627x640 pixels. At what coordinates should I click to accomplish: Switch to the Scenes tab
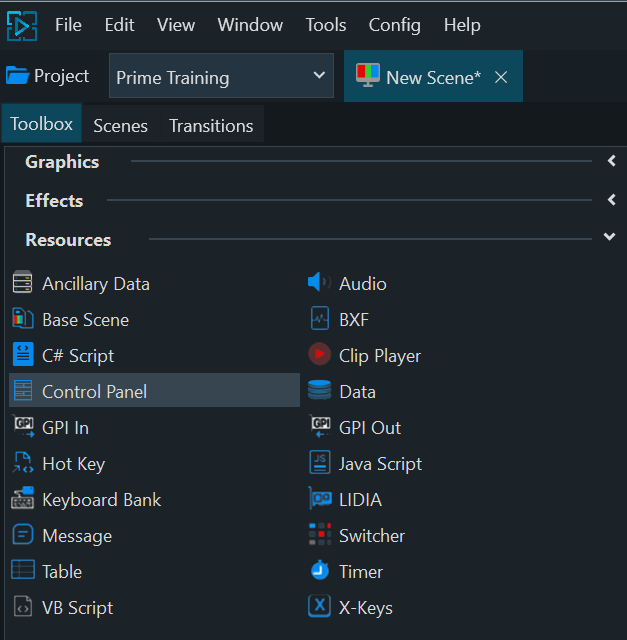coord(120,126)
